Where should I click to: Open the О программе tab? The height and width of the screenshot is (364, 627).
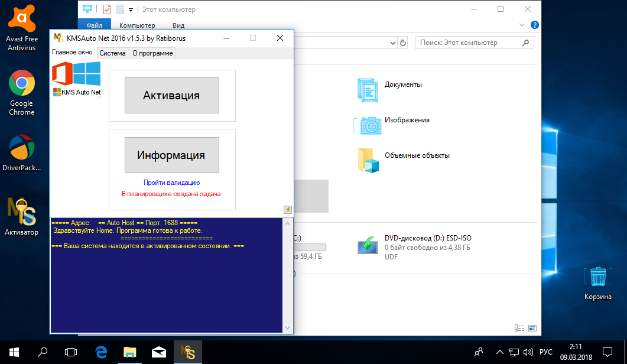point(152,53)
